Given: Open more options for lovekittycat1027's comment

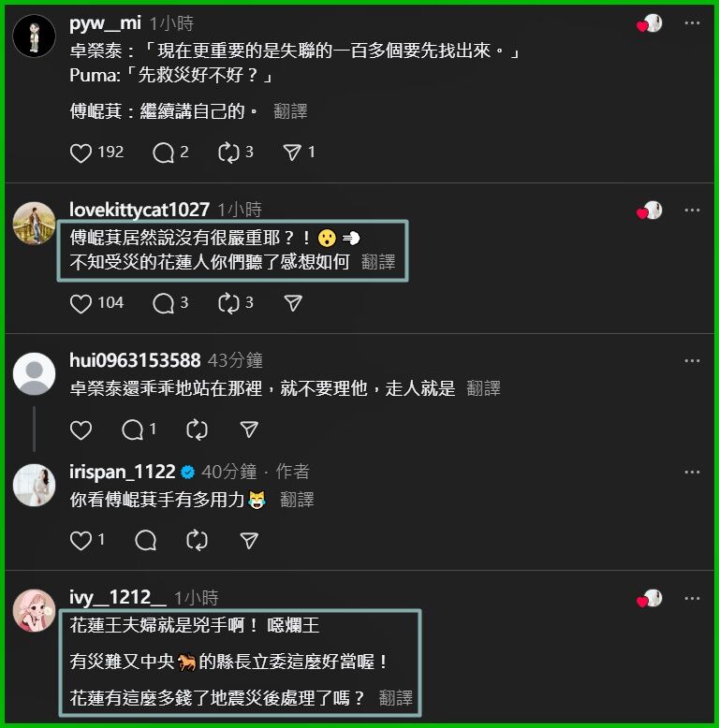Looking at the screenshot, I should 692,211.
